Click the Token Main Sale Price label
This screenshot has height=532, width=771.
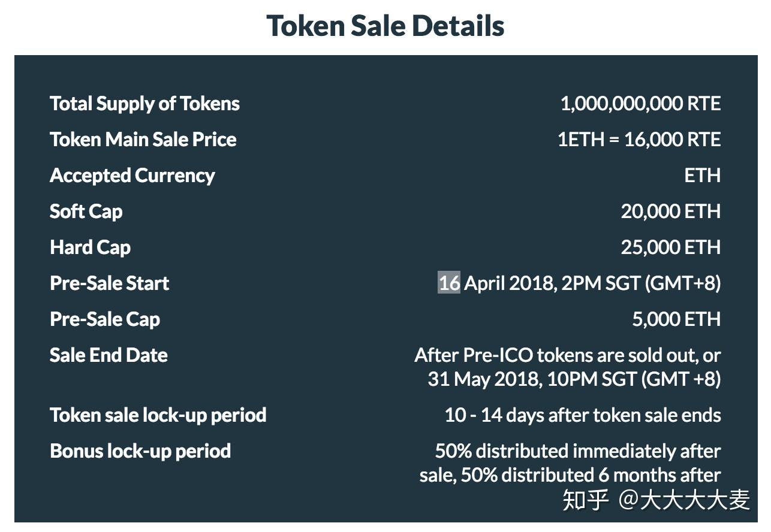(x=143, y=140)
